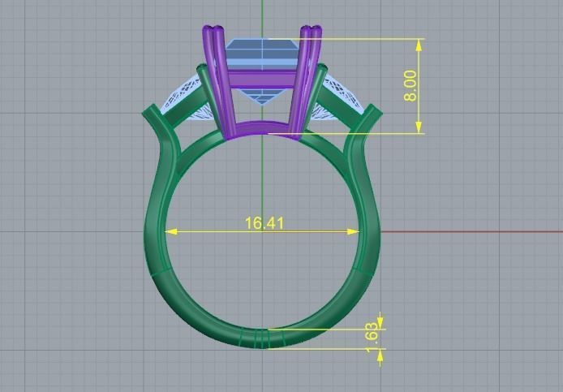Click the left purple prong pair

click(x=219, y=82)
